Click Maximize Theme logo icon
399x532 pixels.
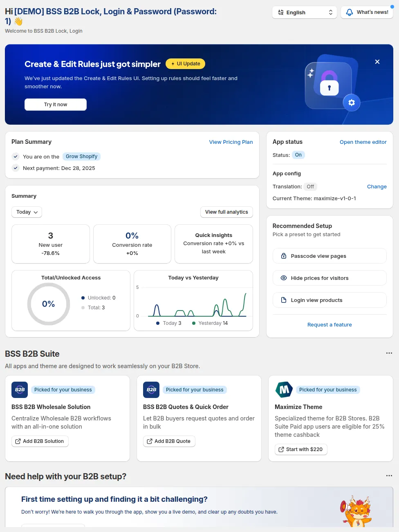(x=284, y=390)
